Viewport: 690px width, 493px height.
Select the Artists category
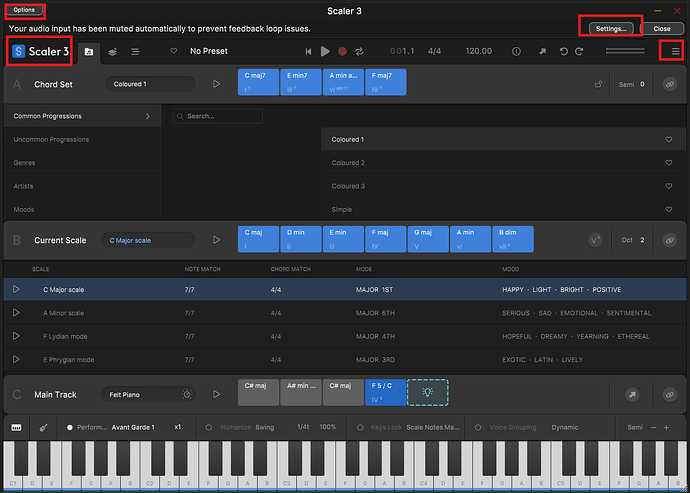(x=83, y=186)
